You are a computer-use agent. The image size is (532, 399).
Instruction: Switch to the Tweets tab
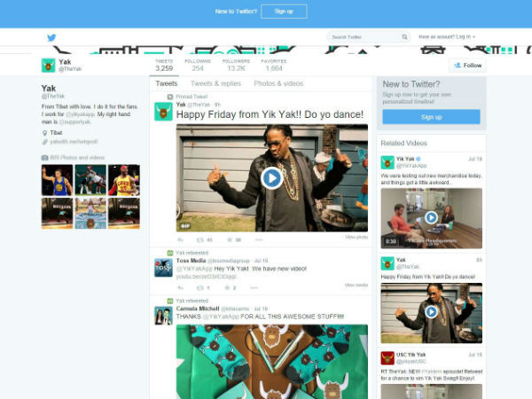[x=167, y=83]
